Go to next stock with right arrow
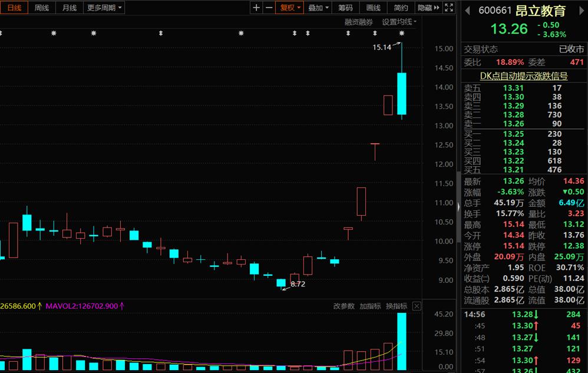The width and height of the screenshot is (588, 373). click(x=582, y=11)
